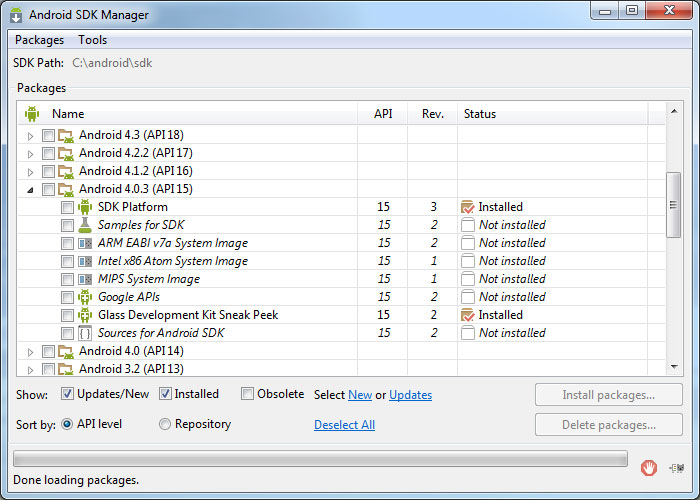700x500 pixels.
Task: Check the Google APIs checkbox
Action: 67,297
